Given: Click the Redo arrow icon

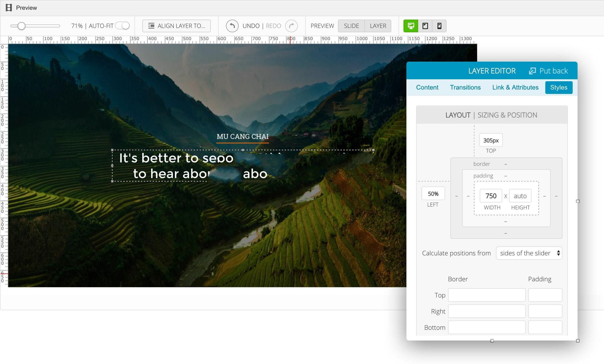Looking at the screenshot, I should [291, 26].
